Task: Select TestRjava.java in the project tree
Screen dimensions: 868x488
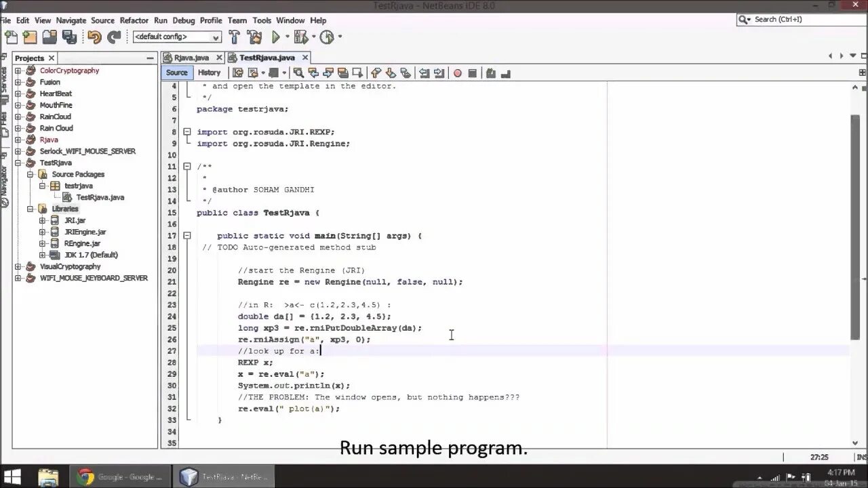Action: click(x=100, y=197)
